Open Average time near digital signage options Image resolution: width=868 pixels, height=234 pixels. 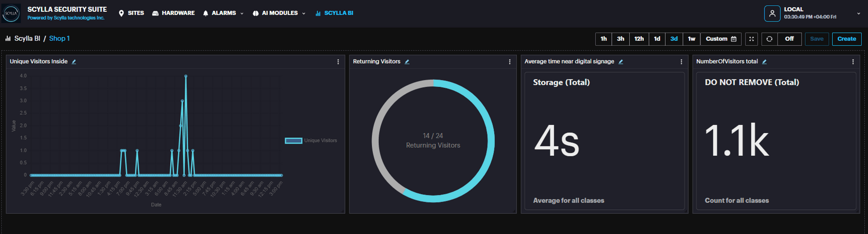point(681,62)
